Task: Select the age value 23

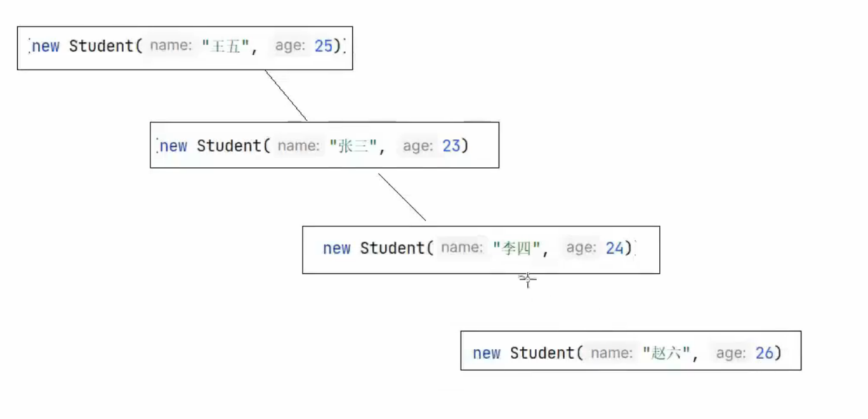Action: click(451, 146)
